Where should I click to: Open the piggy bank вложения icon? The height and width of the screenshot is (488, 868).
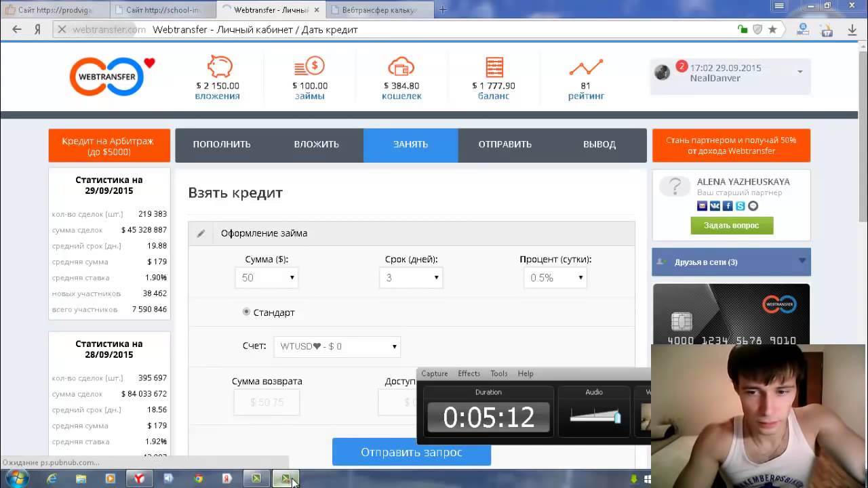pyautogui.click(x=218, y=67)
